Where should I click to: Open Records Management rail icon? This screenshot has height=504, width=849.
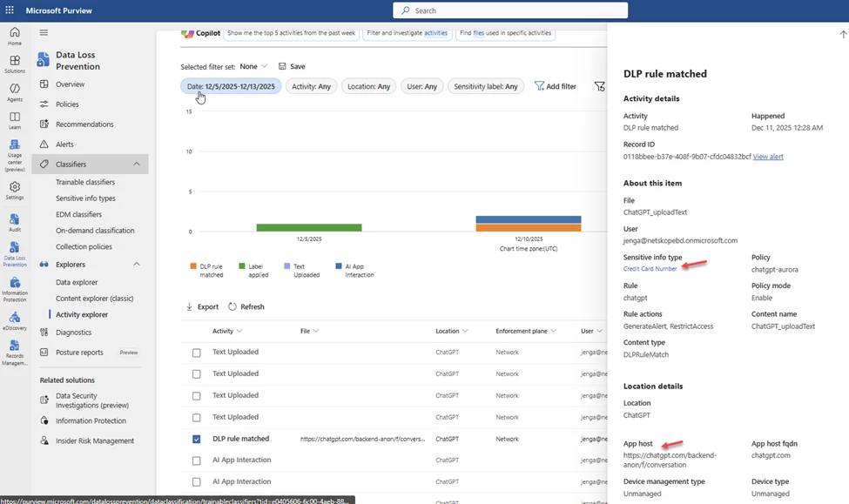[x=15, y=346]
